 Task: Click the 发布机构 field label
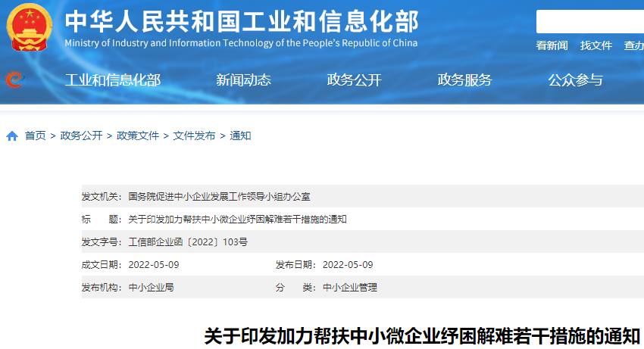coord(102,288)
